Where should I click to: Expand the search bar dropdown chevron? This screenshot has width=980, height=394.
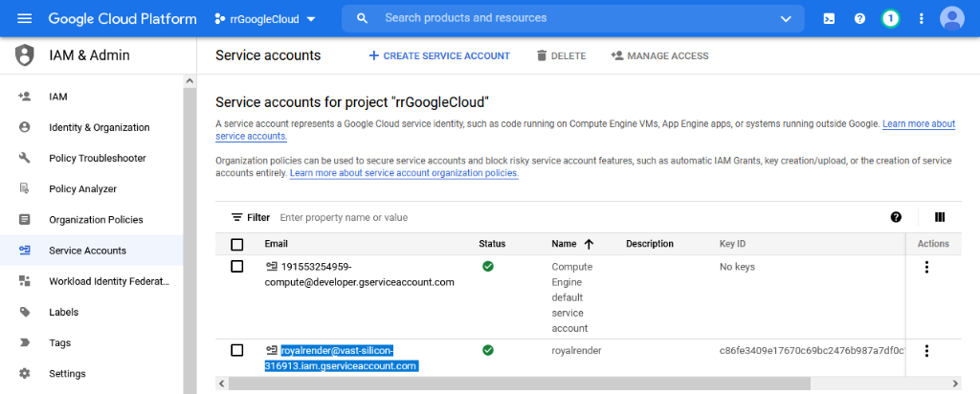pyautogui.click(x=787, y=19)
